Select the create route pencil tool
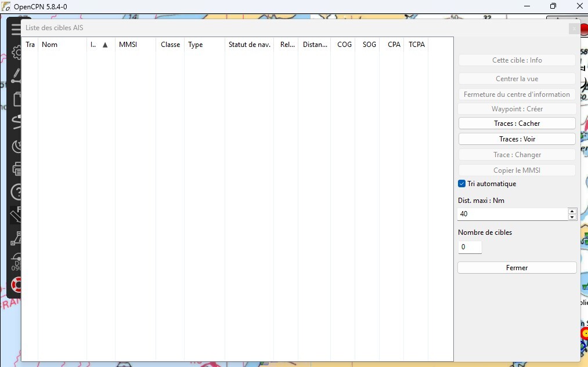The image size is (588, 367). coord(16,75)
